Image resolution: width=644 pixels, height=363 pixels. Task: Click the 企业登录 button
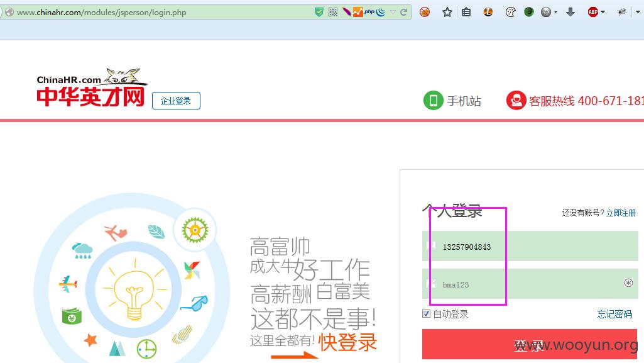pos(176,101)
